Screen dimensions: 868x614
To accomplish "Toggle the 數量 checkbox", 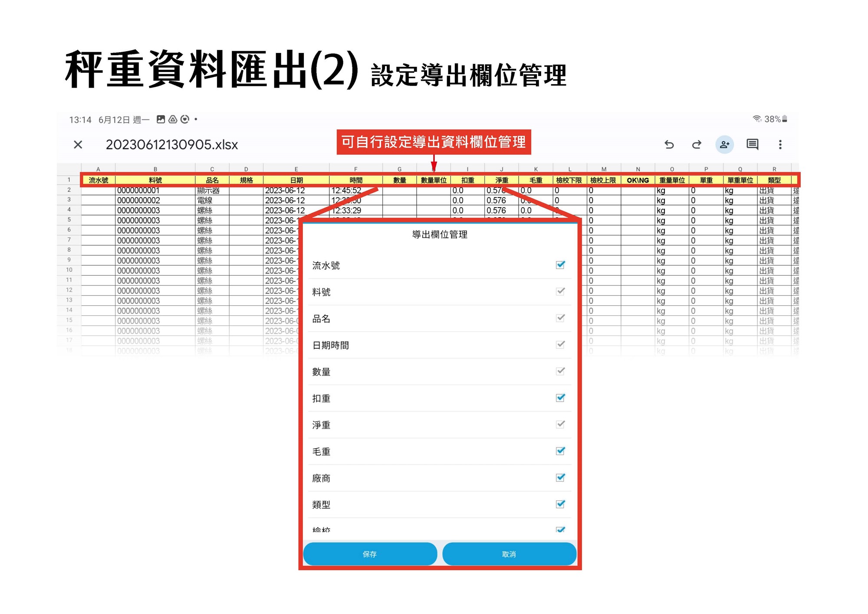I will coord(560,371).
